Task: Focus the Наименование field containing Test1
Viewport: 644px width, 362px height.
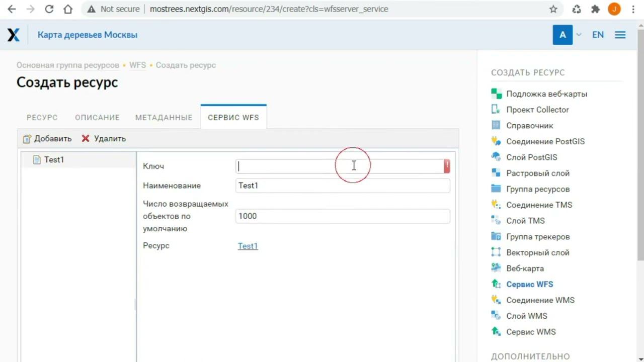Action: tap(343, 186)
